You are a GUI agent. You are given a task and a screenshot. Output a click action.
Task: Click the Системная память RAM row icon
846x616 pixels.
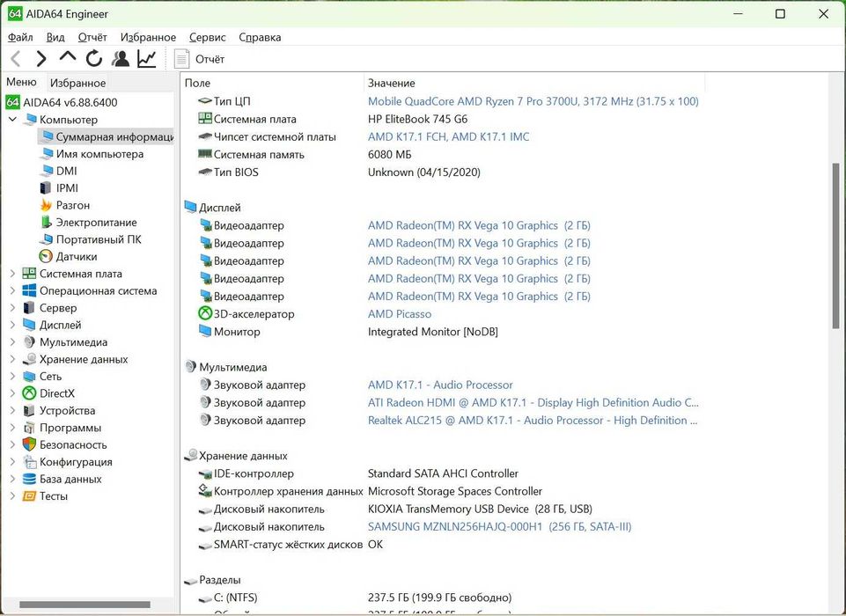point(205,154)
